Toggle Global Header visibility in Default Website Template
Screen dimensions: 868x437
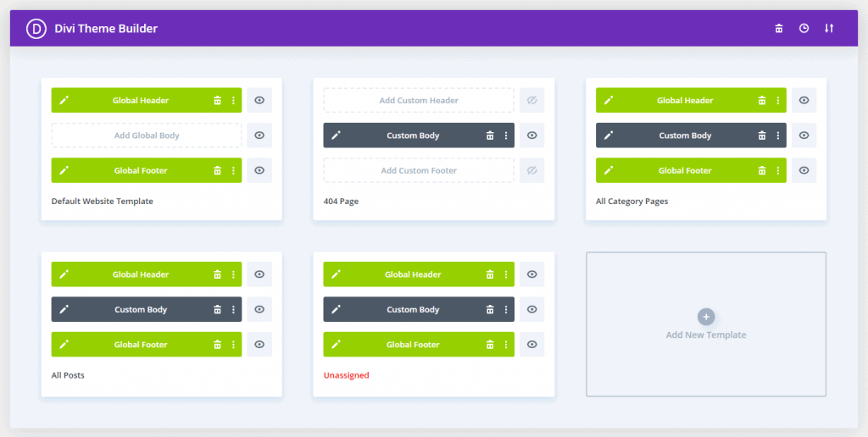point(259,101)
